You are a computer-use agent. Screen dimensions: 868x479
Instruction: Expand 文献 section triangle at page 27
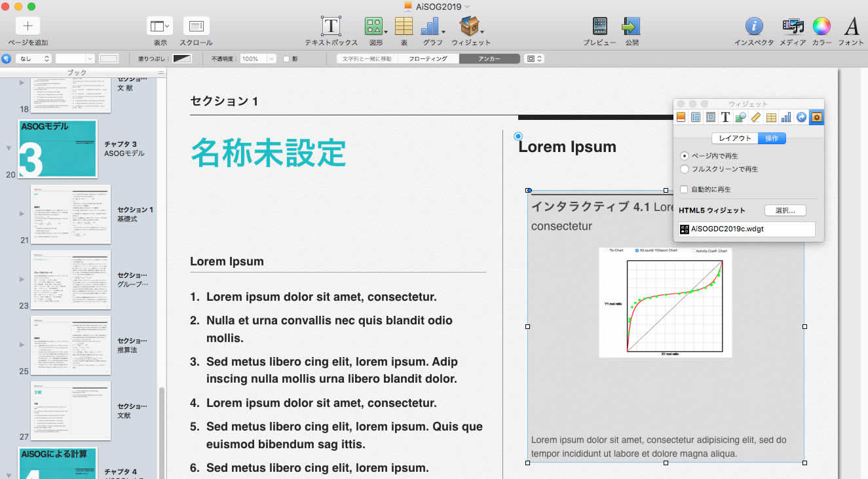click(22, 410)
